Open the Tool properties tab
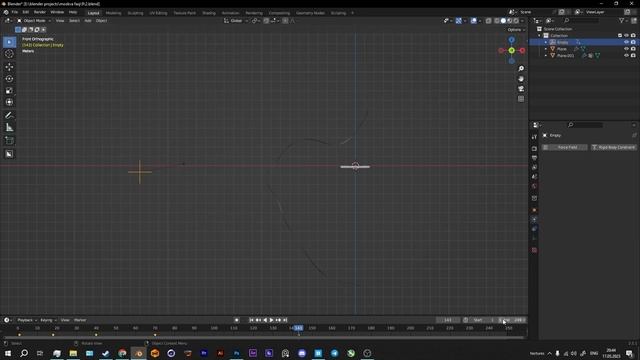640x360 pixels. tap(534, 137)
